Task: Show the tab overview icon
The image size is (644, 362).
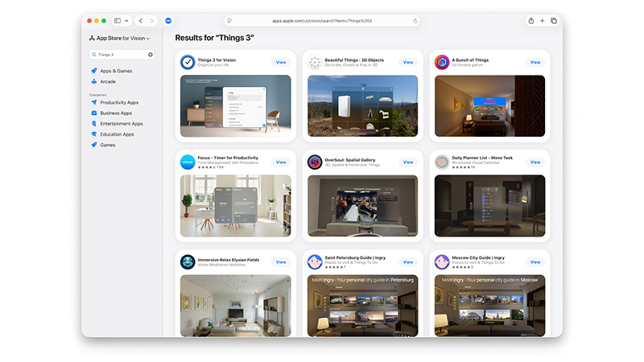Action: coord(554,21)
